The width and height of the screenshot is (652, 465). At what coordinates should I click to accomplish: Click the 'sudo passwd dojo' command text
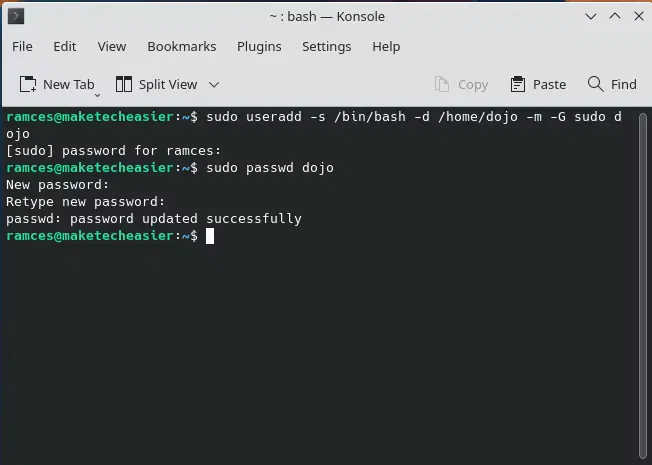tap(270, 168)
